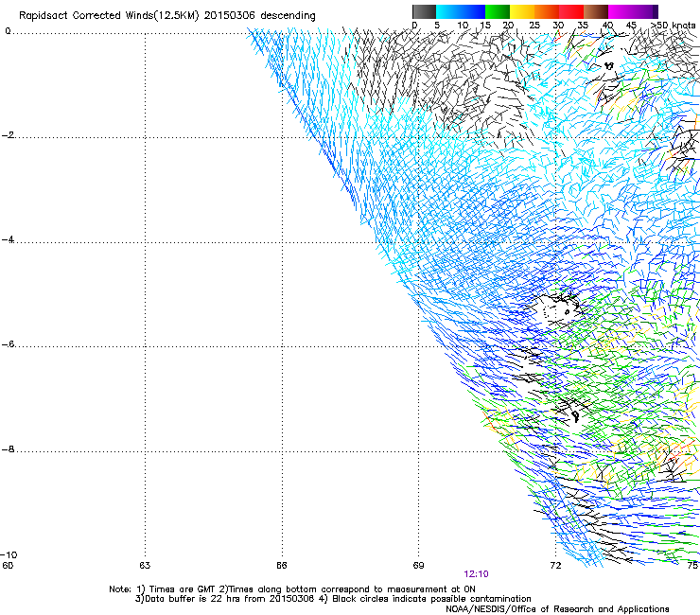This screenshot has height=615, width=700.
Task: Click the brown 35-40 knots legend swatch
Action: tap(596, 11)
